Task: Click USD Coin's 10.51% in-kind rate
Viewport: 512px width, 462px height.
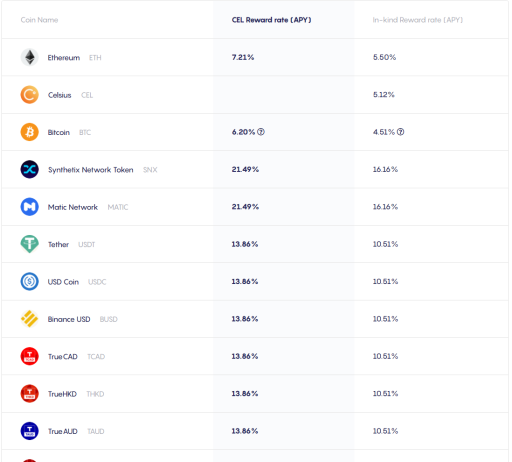Action: click(x=385, y=281)
